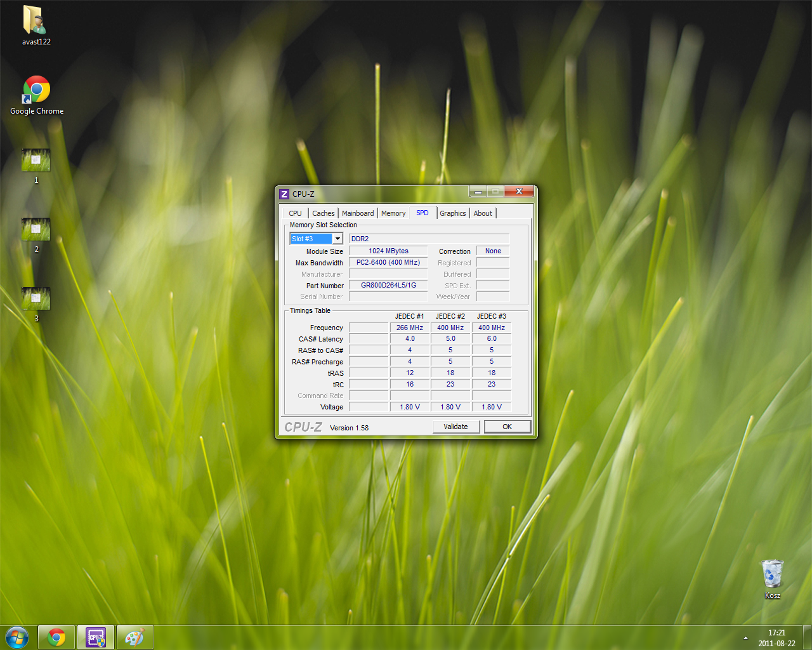Show hidden system tray icons

click(x=745, y=638)
